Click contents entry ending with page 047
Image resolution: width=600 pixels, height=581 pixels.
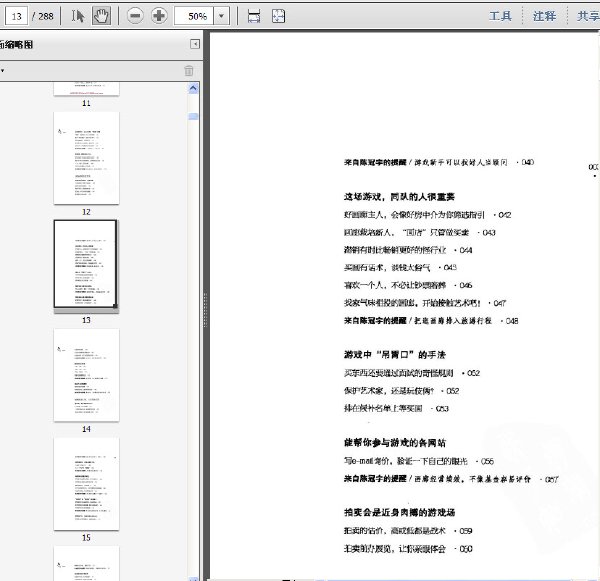coord(425,303)
